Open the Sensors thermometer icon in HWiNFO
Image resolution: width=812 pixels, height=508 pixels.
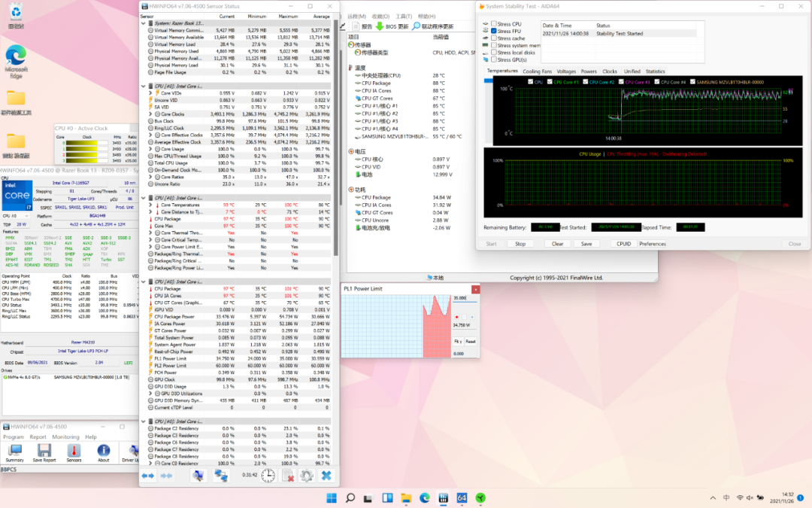pyautogui.click(x=74, y=452)
